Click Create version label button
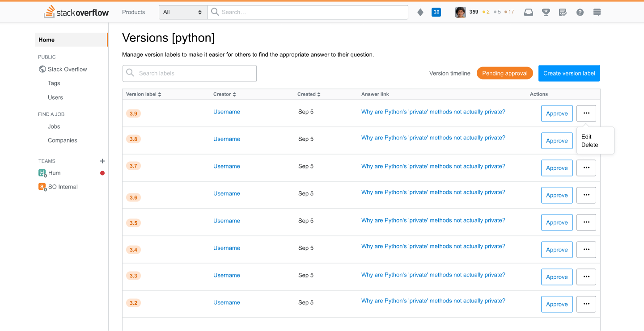Screen dimensions: 644x331 (x=569, y=73)
